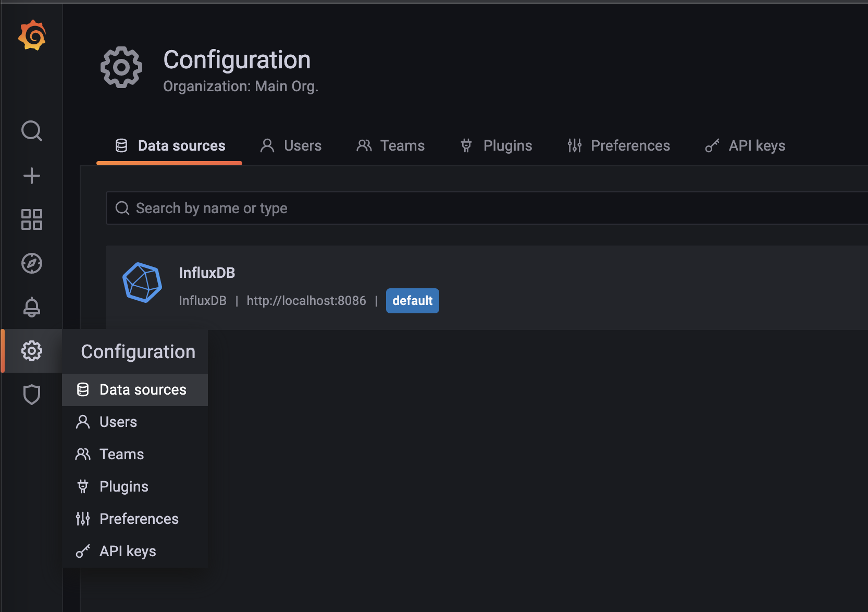Open the Alerting bell icon
The width and height of the screenshot is (868, 612).
click(32, 307)
